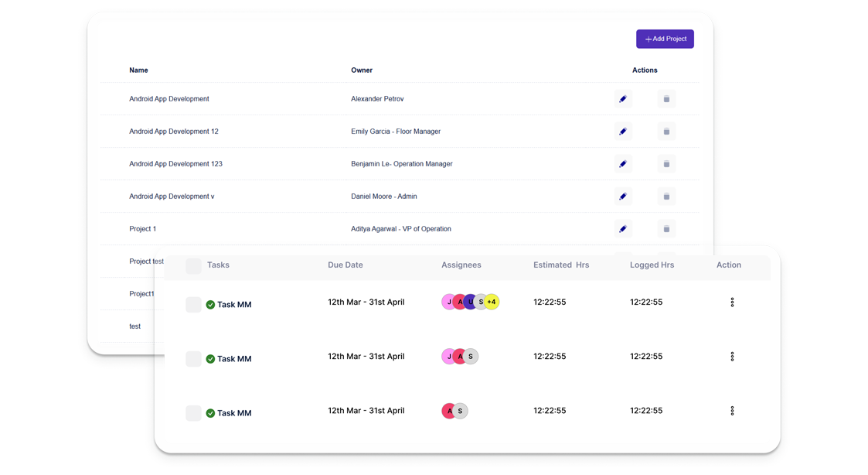Image resolution: width=868 pixels, height=475 pixels.
Task: Tick the last Task MM row checkbox
Action: (193, 413)
